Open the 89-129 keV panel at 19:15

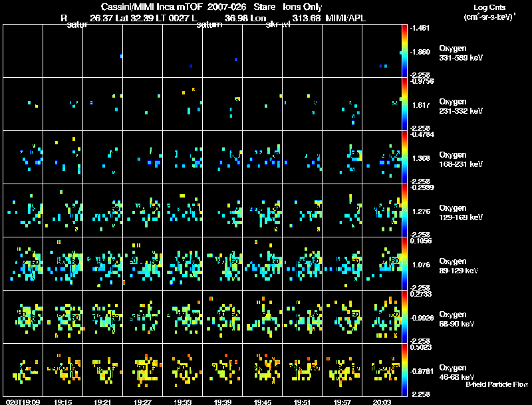pos(63,263)
